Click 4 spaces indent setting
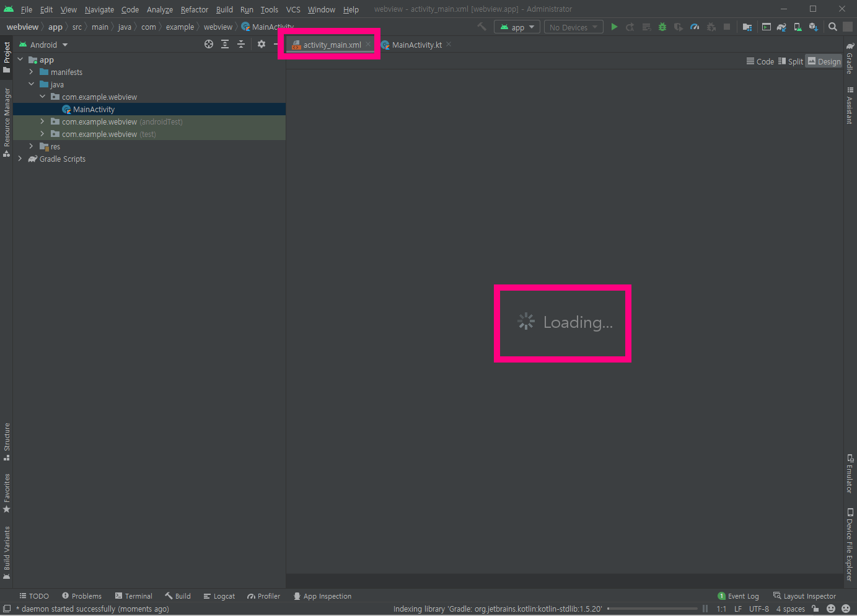The width and height of the screenshot is (857, 616). [x=791, y=609]
